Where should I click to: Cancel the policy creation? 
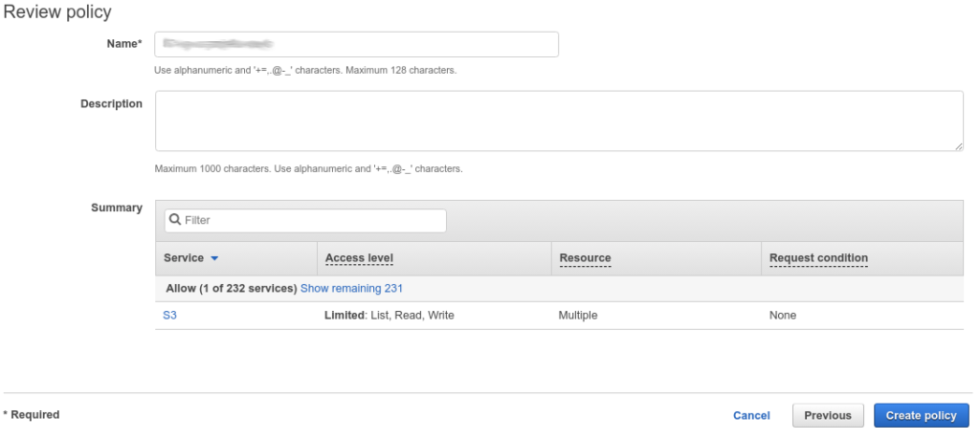[751, 415]
